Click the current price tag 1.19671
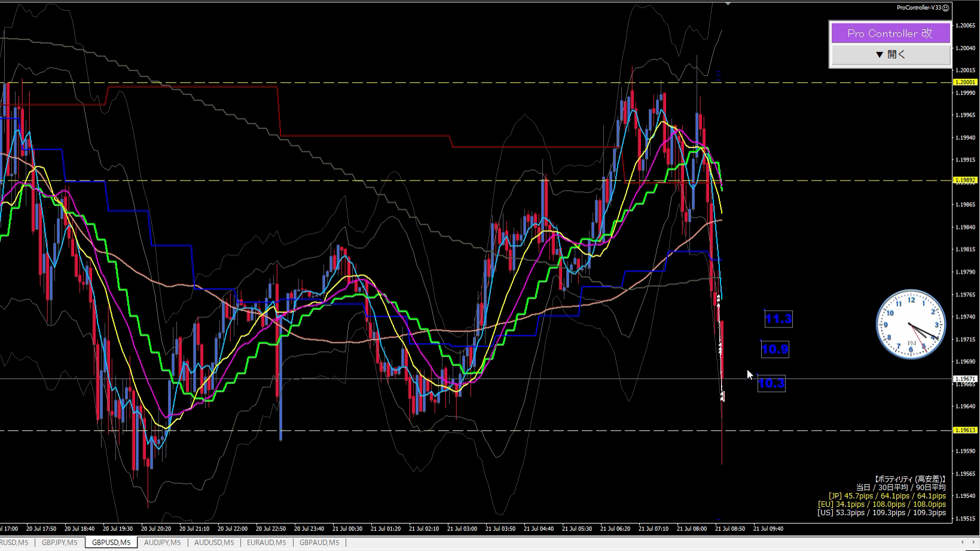The image size is (980, 551). [x=965, y=379]
